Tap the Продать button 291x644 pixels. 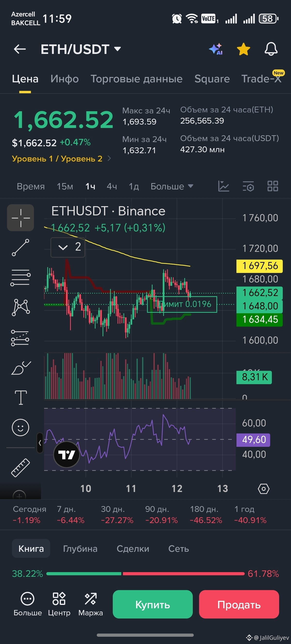(239, 604)
